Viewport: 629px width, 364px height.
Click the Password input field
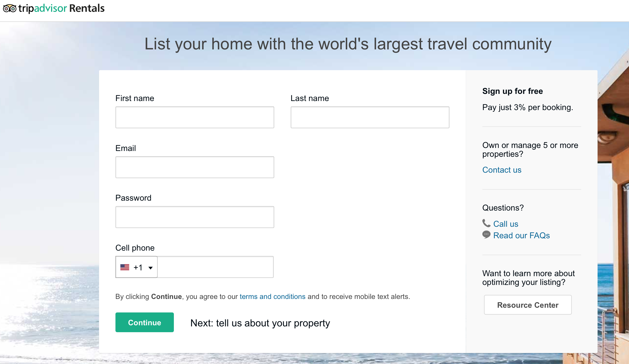194,217
